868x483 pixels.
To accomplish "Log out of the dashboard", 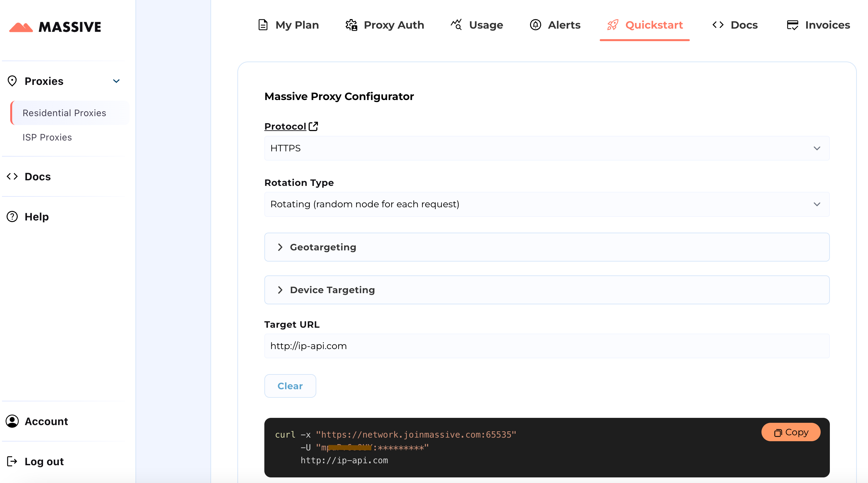I will click(x=44, y=461).
